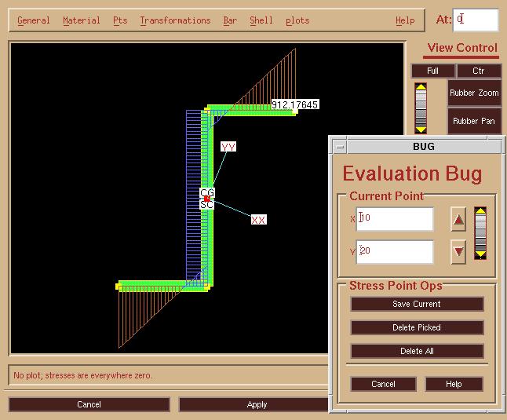Click the Ctr view button
The width and height of the screenshot is (507, 420).
pos(478,71)
